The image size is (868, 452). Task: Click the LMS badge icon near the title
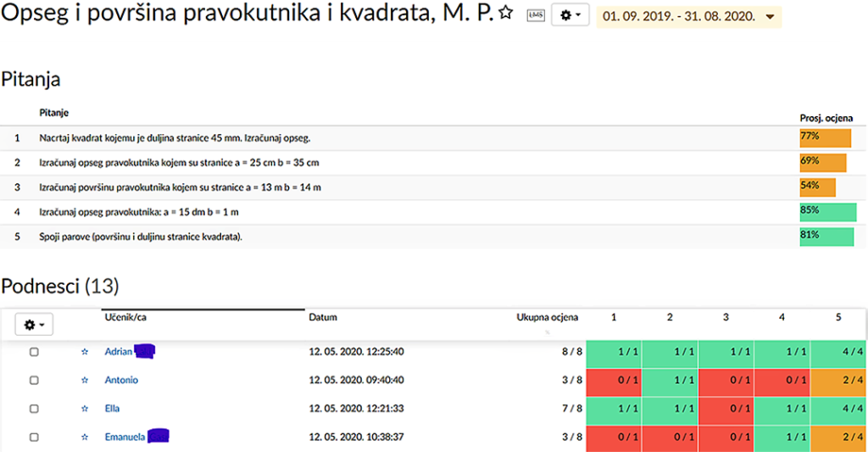pyautogui.click(x=535, y=15)
